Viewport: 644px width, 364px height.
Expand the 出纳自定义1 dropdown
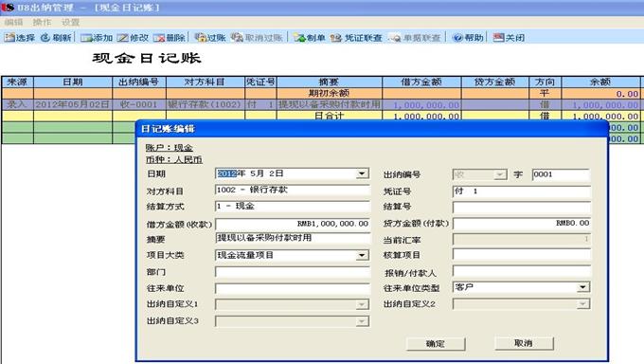click(362, 305)
